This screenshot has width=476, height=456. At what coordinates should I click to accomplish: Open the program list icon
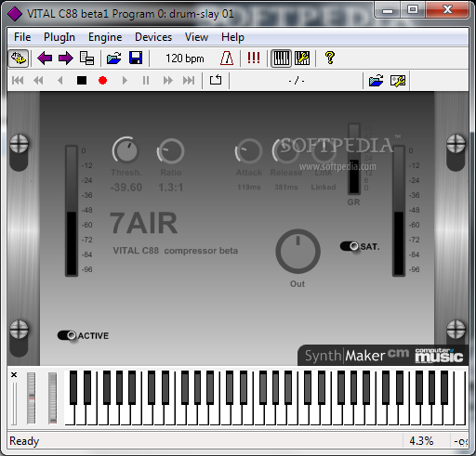pyautogui.click(x=86, y=59)
